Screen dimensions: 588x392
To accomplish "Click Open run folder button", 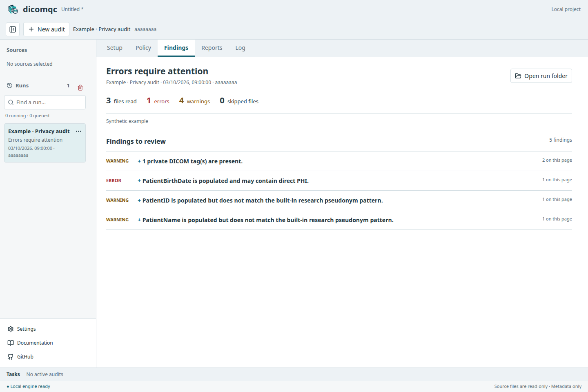I will coord(541,76).
